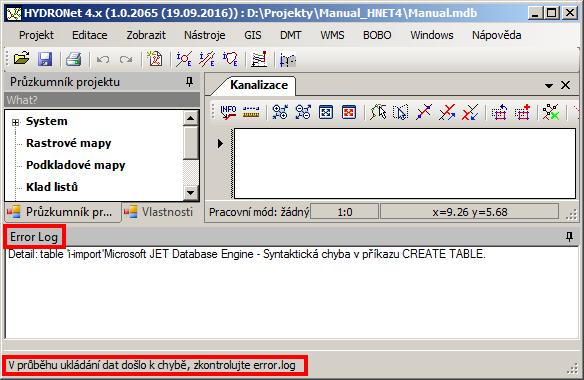
Task: Open the BOBO menu
Action: tap(377, 35)
